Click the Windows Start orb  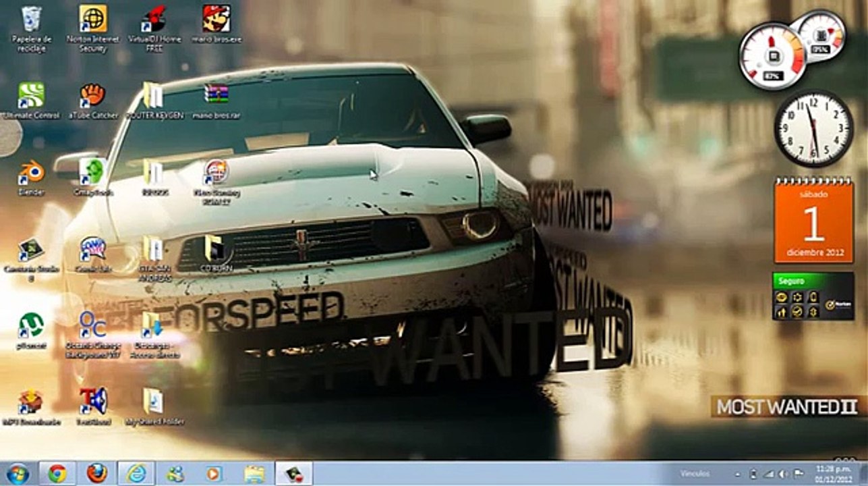pyautogui.click(x=18, y=473)
